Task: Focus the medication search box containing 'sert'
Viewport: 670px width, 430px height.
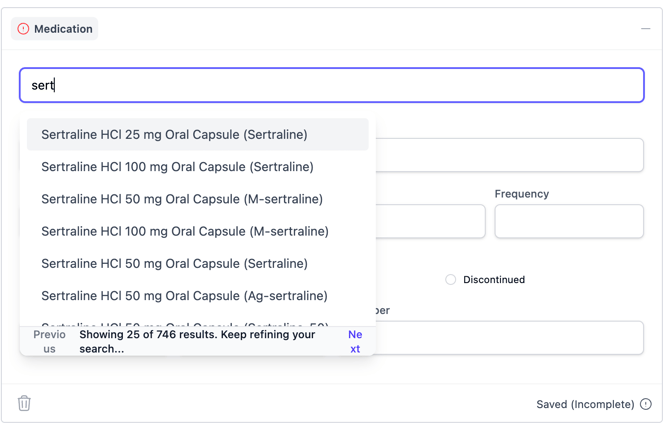Action: [x=332, y=85]
